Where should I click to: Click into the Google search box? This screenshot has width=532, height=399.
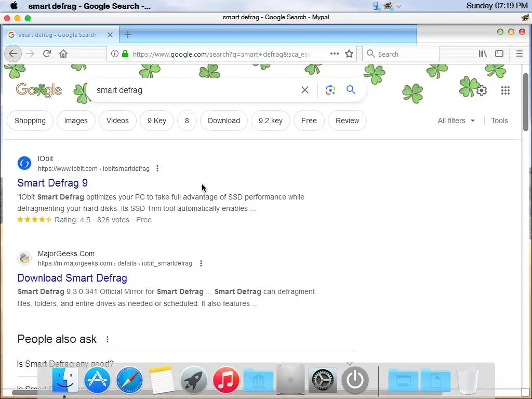pyautogui.click(x=197, y=90)
